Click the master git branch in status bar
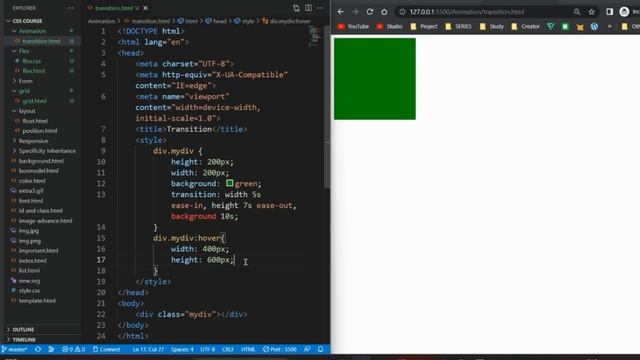The image size is (640, 360). [x=15, y=349]
